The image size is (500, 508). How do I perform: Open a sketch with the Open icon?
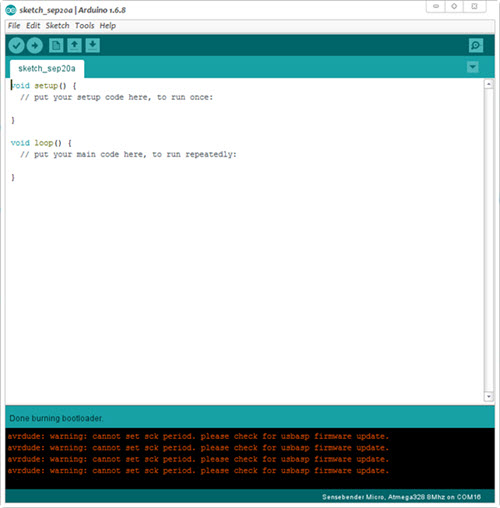(x=74, y=45)
